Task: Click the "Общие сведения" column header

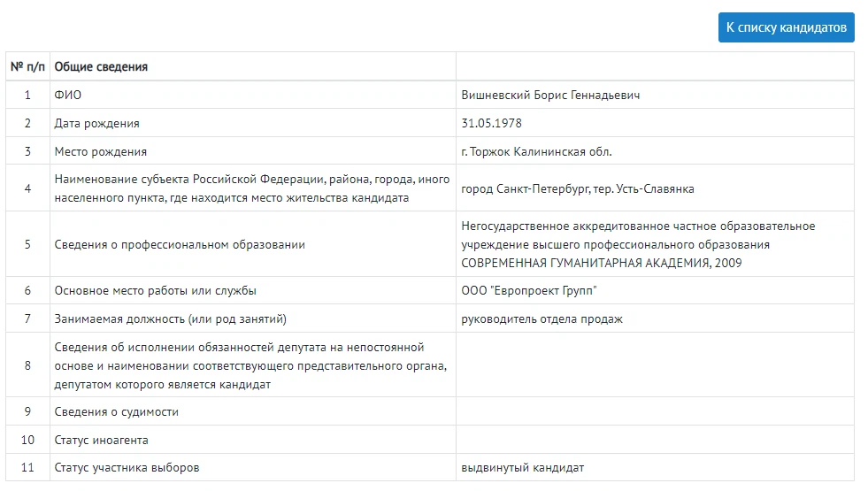Action: tap(101, 66)
